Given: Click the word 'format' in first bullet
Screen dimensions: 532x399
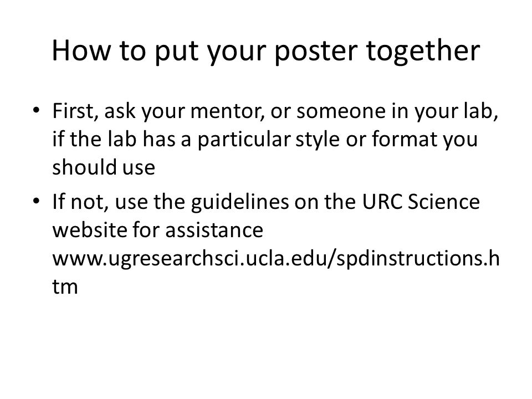Looking at the screenshot, I should 403,139.
